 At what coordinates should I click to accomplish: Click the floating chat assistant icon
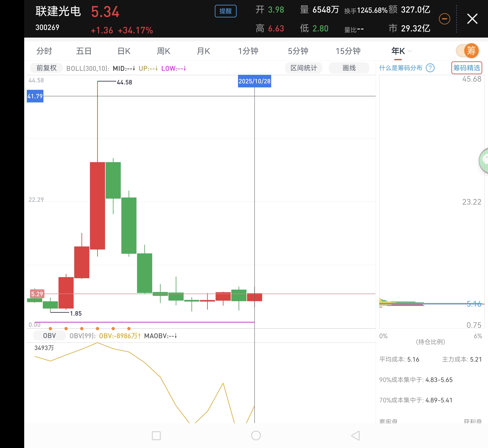point(484,160)
